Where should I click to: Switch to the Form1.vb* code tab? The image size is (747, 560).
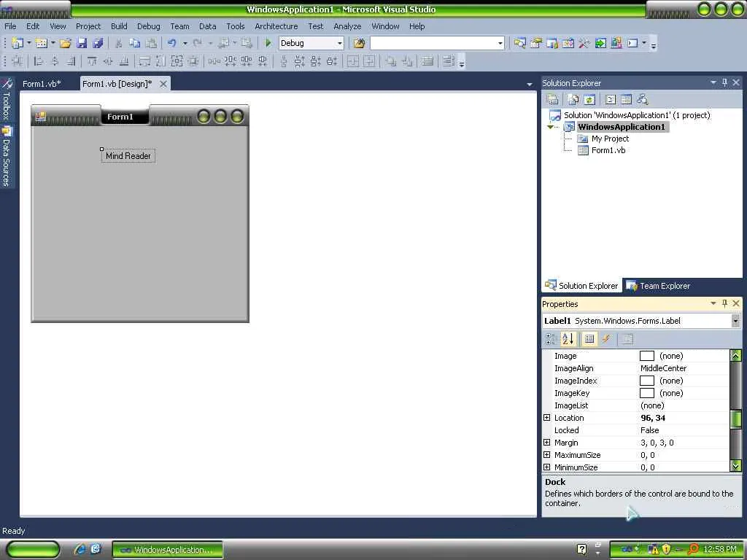(42, 84)
